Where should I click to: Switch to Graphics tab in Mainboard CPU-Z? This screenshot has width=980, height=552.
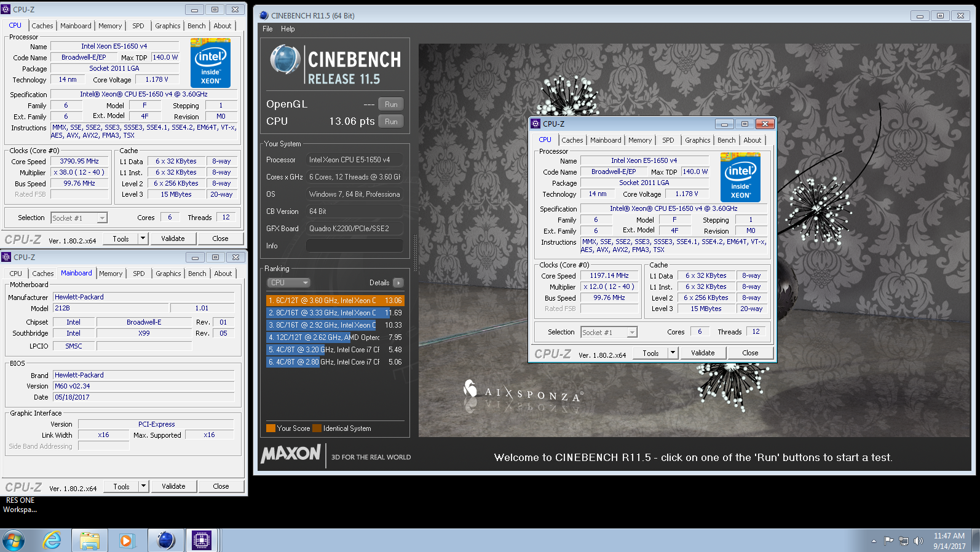[168, 274]
